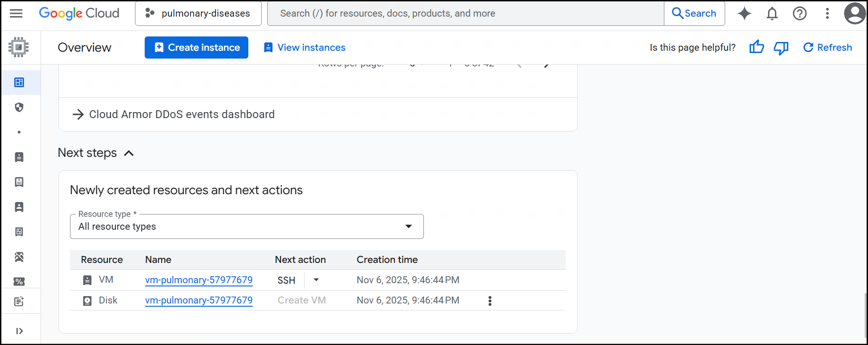This screenshot has width=868, height=345.
Task: Open the pulmonary-diseases project picker
Action: [198, 13]
